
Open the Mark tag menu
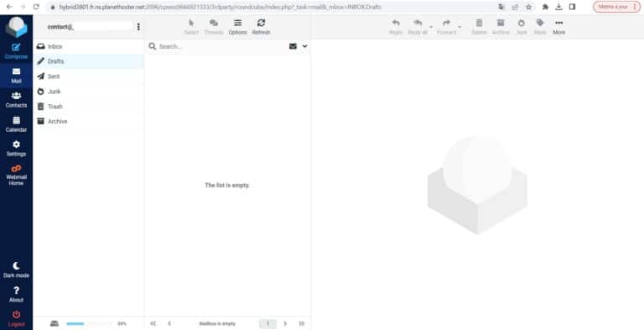[x=540, y=27]
